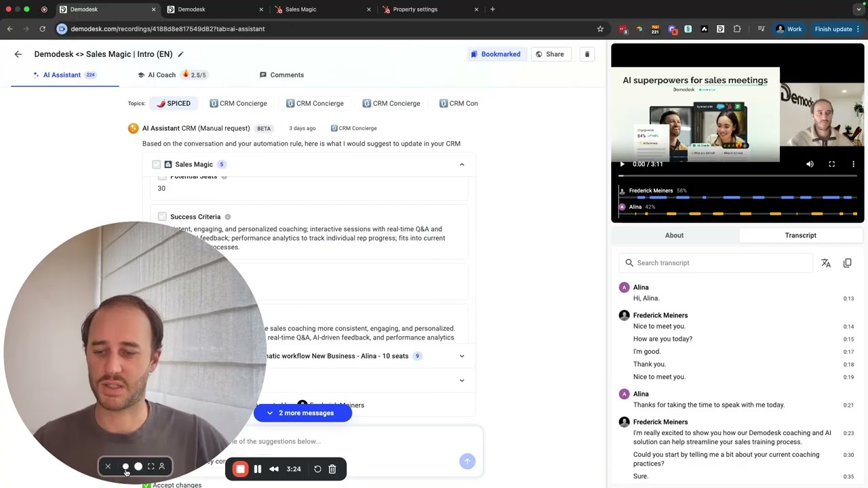Send the AI assistant message

[467, 461]
